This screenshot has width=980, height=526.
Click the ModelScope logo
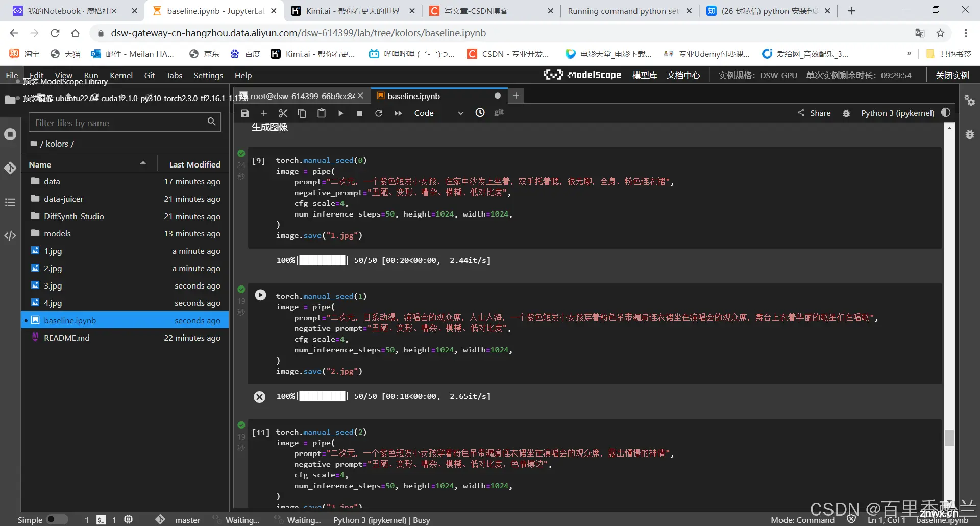(582, 75)
